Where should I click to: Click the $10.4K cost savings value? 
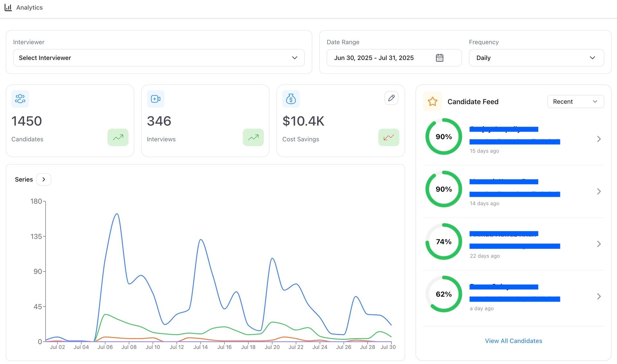tap(303, 121)
